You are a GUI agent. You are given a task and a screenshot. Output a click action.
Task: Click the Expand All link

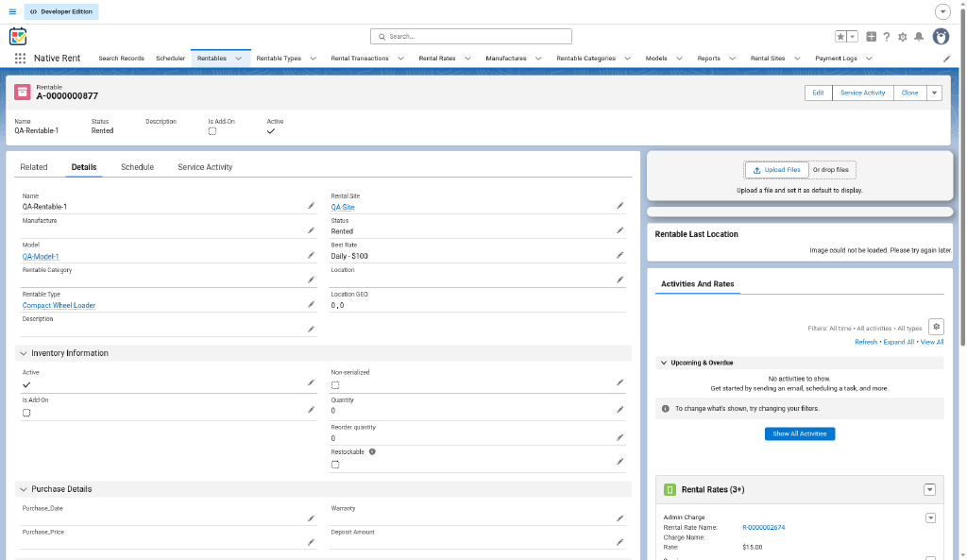(899, 342)
